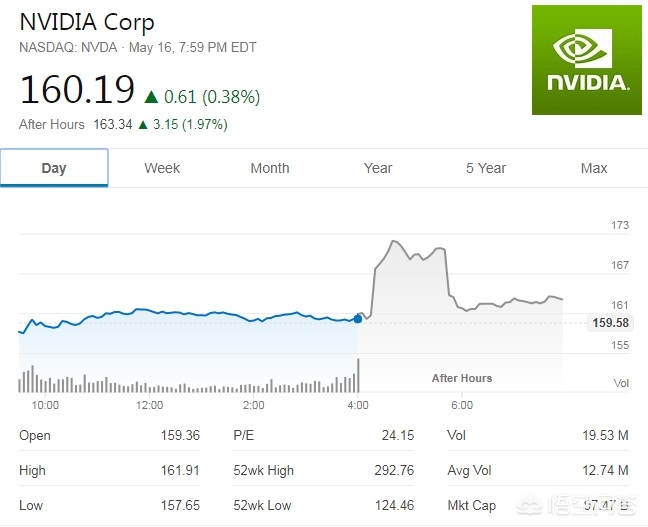Click the P/E value 24.15
Image resolution: width=648 pixels, height=527 pixels.
(x=398, y=435)
